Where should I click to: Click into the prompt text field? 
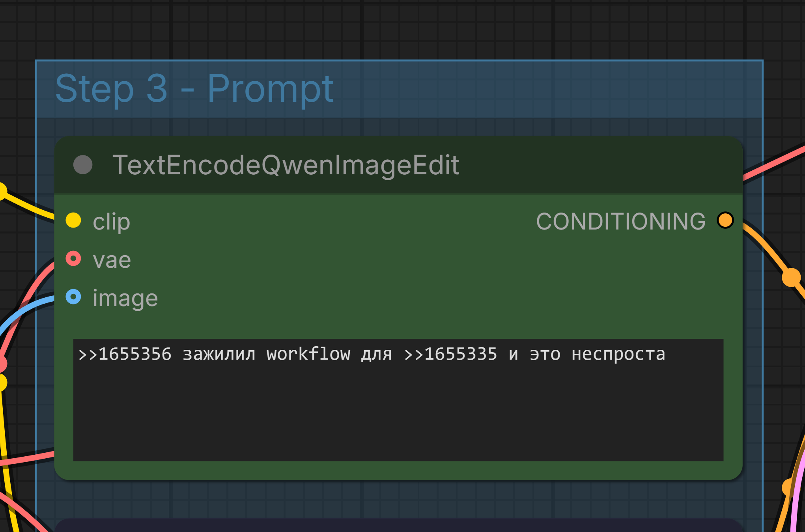tap(398, 400)
